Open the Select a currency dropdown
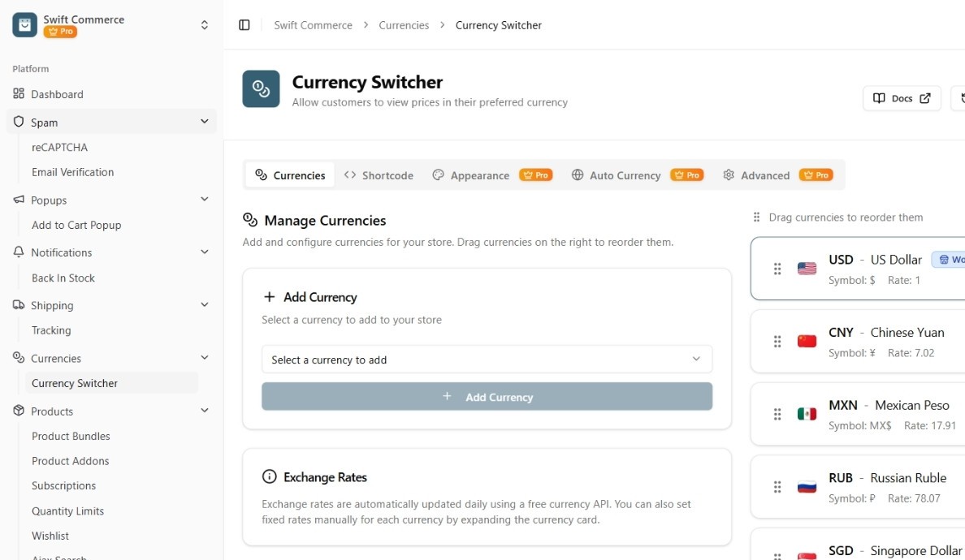965x560 pixels. point(487,360)
